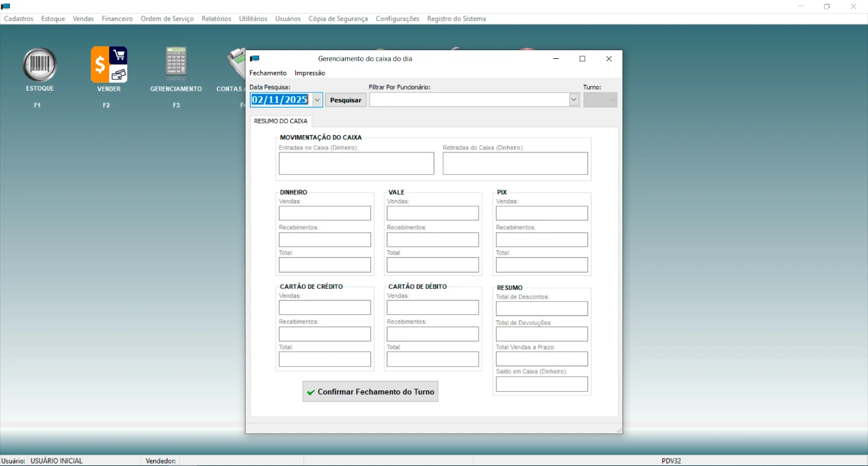Open the Gerenciamento calculator icon

click(176, 65)
